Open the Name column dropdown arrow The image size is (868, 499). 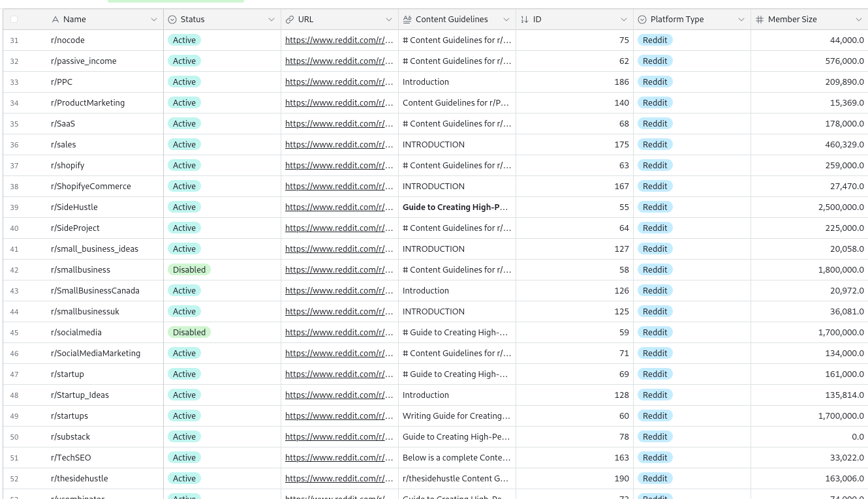pos(154,20)
